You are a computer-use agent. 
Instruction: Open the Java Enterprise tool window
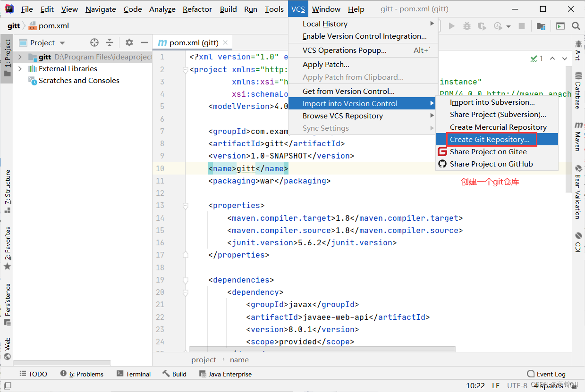[226, 374]
